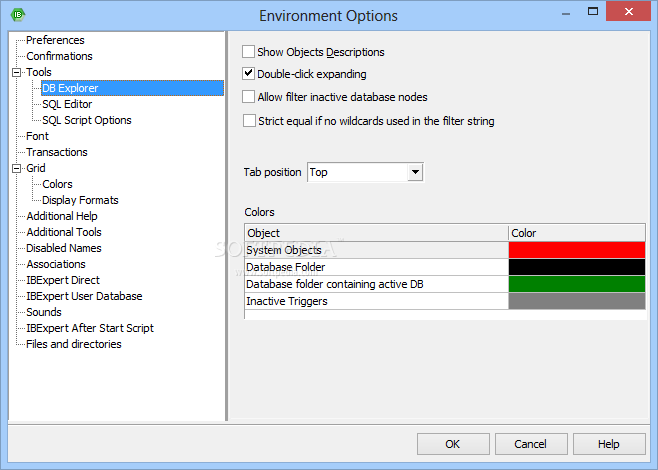This screenshot has height=470, width=658.
Task: Open the Tab position dropdown arrow
Action: click(415, 172)
